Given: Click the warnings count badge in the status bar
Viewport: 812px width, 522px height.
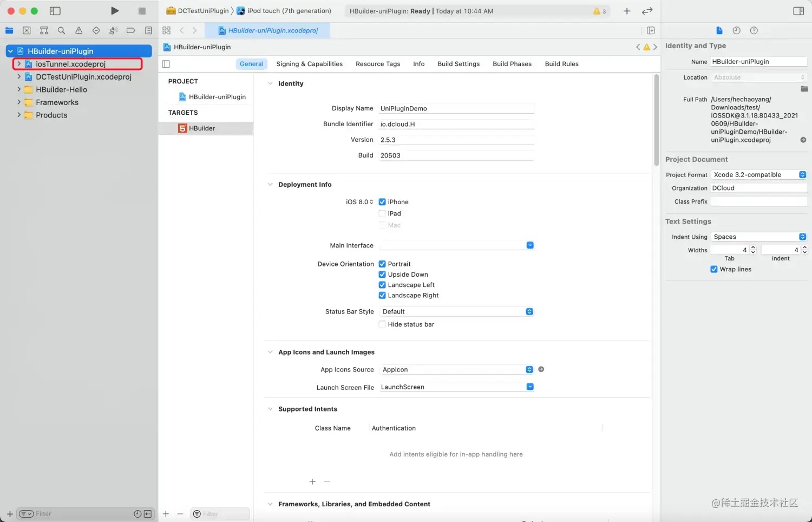Looking at the screenshot, I should [599, 11].
